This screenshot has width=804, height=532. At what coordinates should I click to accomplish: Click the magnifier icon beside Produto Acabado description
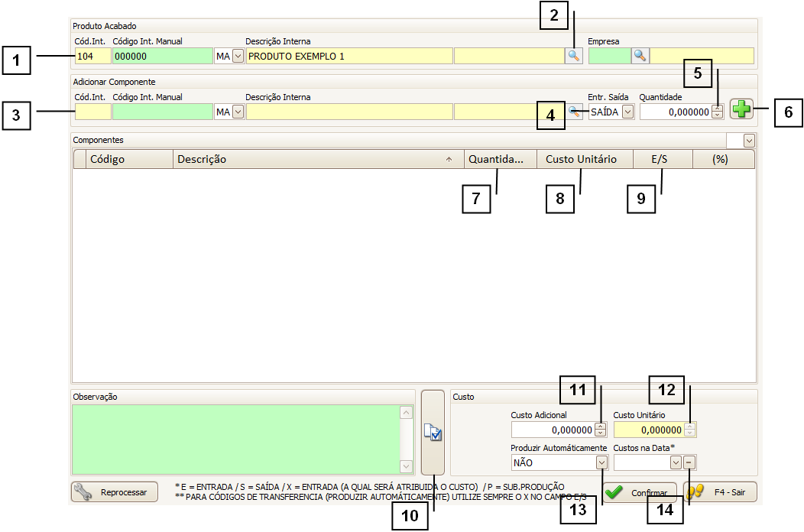pyautogui.click(x=573, y=56)
